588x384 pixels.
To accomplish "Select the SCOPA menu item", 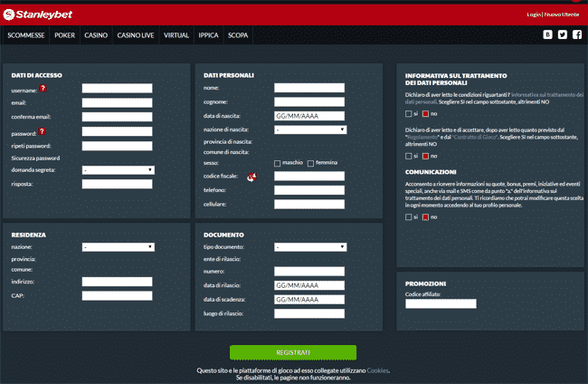I will [238, 35].
